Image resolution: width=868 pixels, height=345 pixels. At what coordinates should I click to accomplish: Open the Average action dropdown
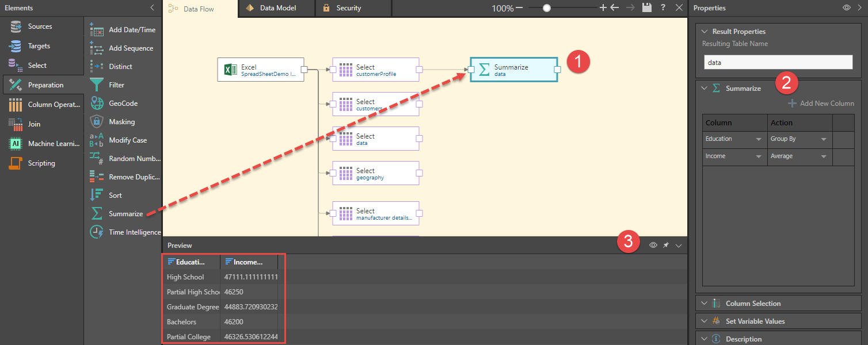(824, 156)
